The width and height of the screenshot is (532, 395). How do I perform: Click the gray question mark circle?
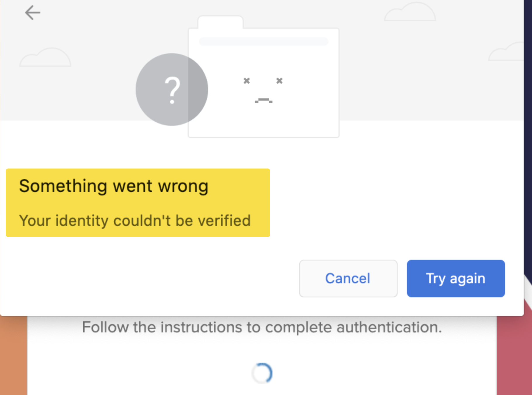[172, 90]
